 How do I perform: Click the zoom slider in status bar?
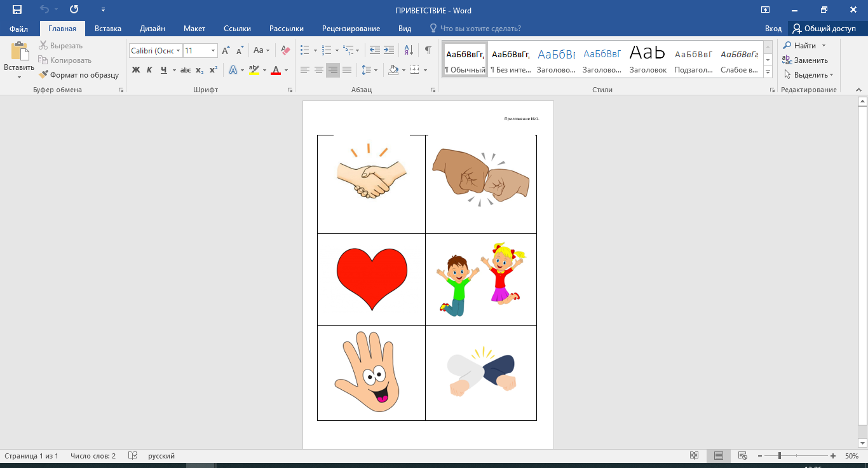point(780,456)
